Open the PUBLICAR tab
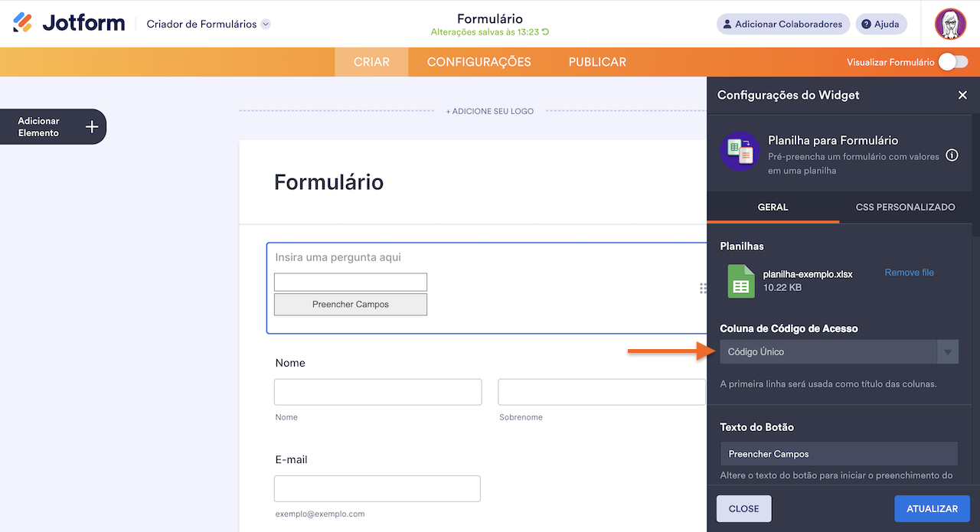This screenshot has width=980, height=532. tap(596, 62)
